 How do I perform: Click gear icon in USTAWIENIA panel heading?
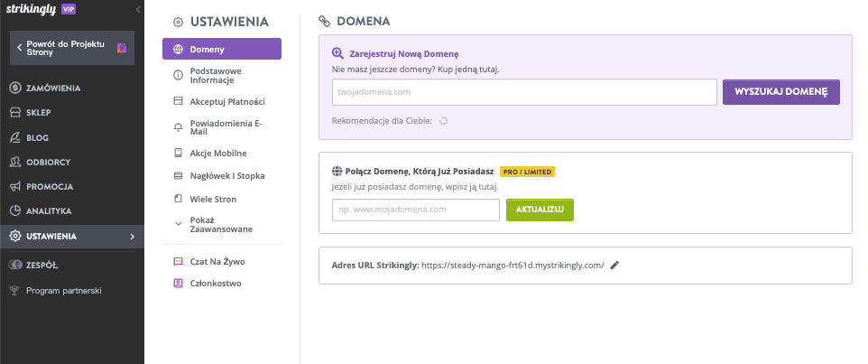[x=178, y=23]
